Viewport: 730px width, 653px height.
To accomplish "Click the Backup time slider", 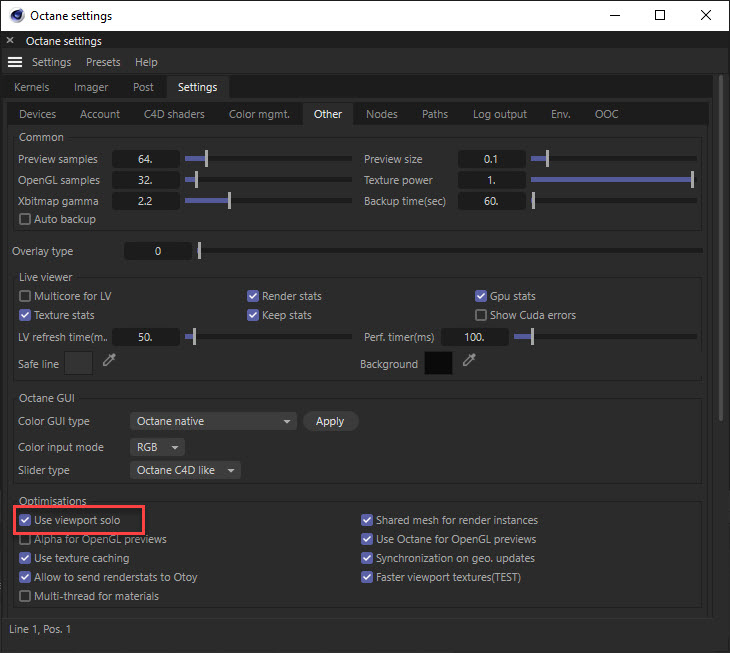I will coord(614,201).
